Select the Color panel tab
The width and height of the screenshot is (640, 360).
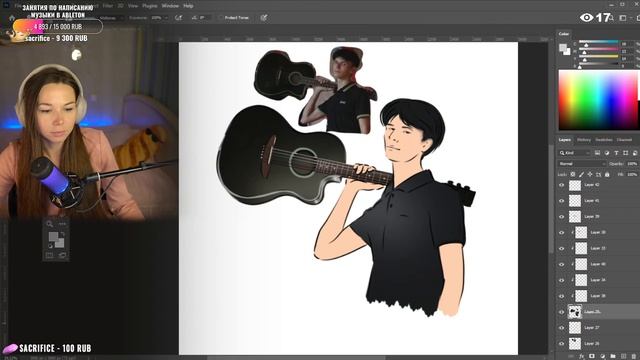pyautogui.click(x=564, y=34)
